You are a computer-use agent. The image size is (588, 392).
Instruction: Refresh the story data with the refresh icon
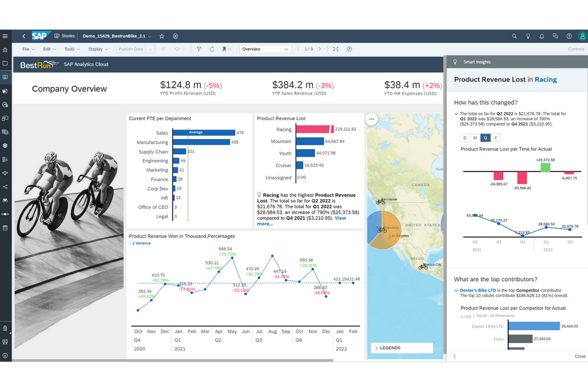tap(212, 49)
